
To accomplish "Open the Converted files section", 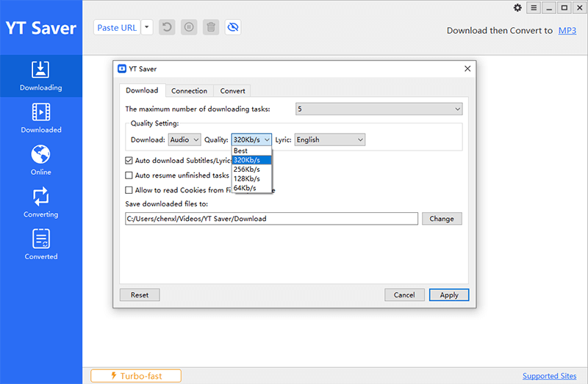I will [41, 245].
